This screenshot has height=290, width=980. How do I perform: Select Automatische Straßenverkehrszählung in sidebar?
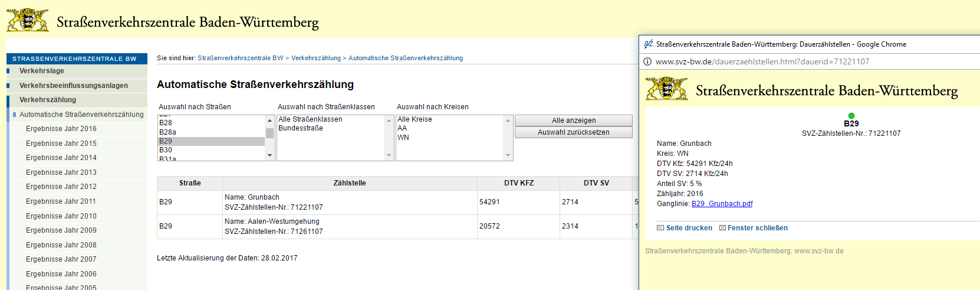(x=81, y=115)
